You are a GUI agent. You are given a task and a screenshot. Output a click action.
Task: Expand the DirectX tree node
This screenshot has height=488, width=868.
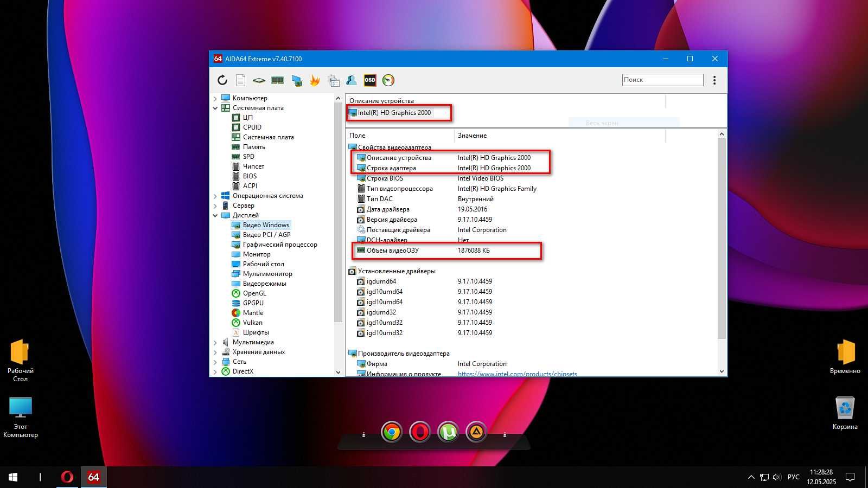point(215,372)
